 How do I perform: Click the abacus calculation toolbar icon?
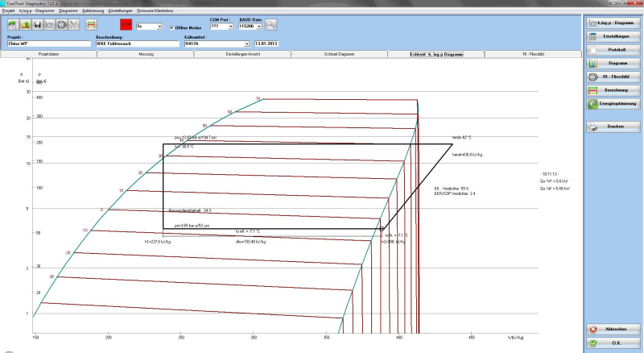[x=91, y=25]
